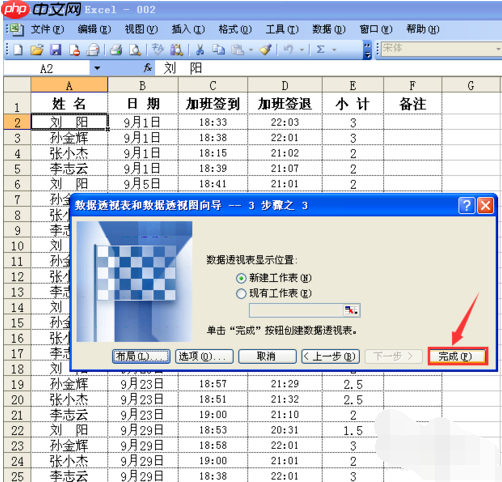
Task: Click the fx insert function icon
Action: (148, 68)
